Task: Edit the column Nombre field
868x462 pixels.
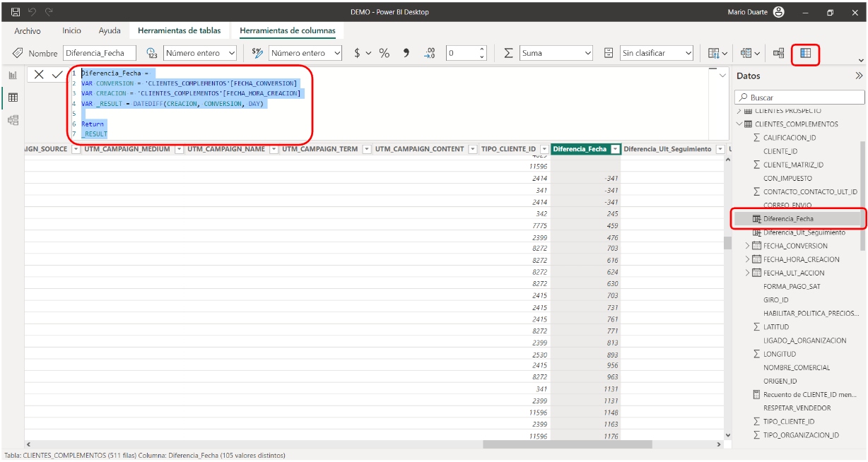Action: pyautogui.click(x=99, y=53)
